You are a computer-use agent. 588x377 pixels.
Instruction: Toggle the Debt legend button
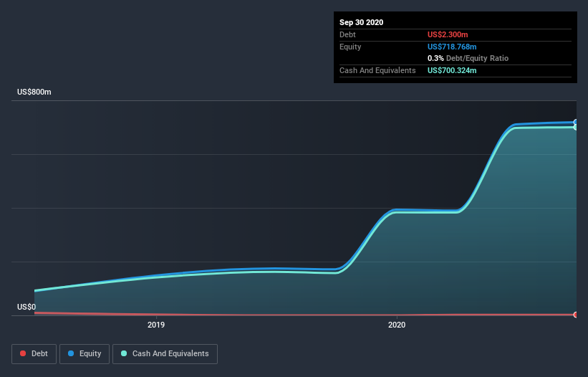pos(34,354)
